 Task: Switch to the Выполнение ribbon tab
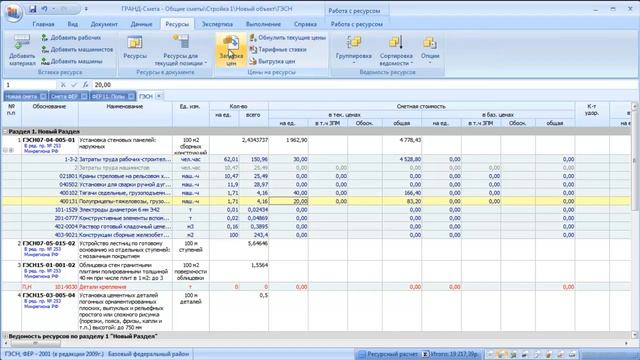coord(263,24)
